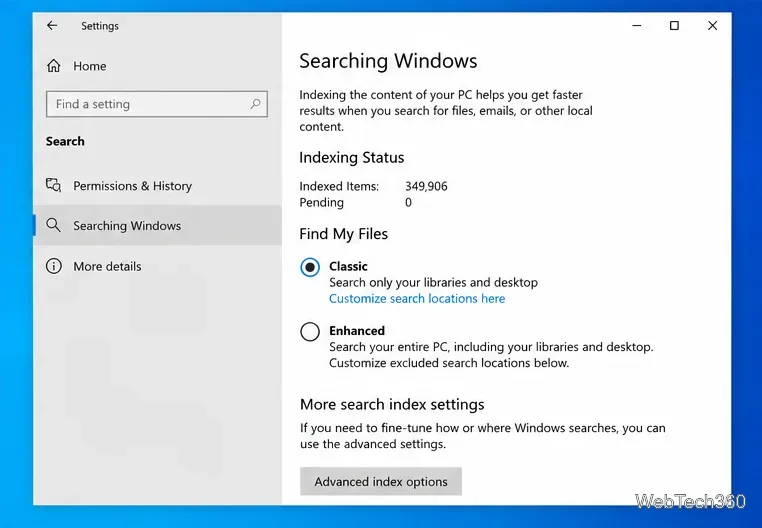Click the Settings window title text

click(x=100, y=26)
